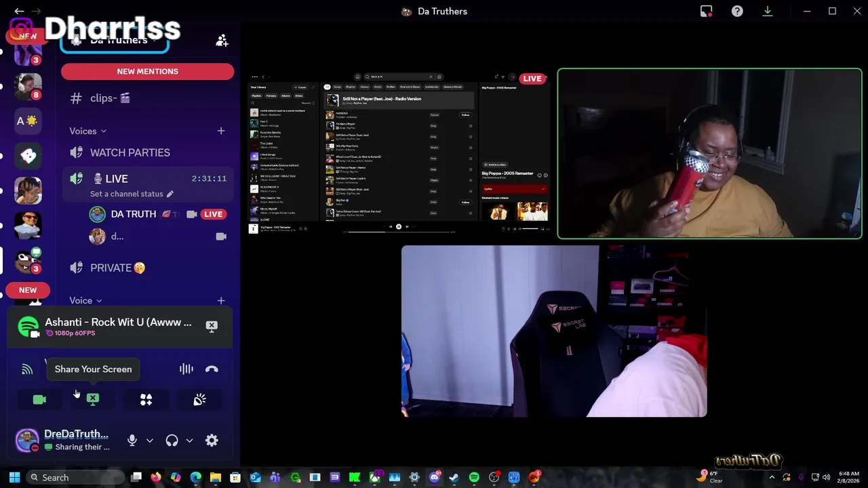
Task: Focus webcam tile of man with can
Action: coord(710,154)
